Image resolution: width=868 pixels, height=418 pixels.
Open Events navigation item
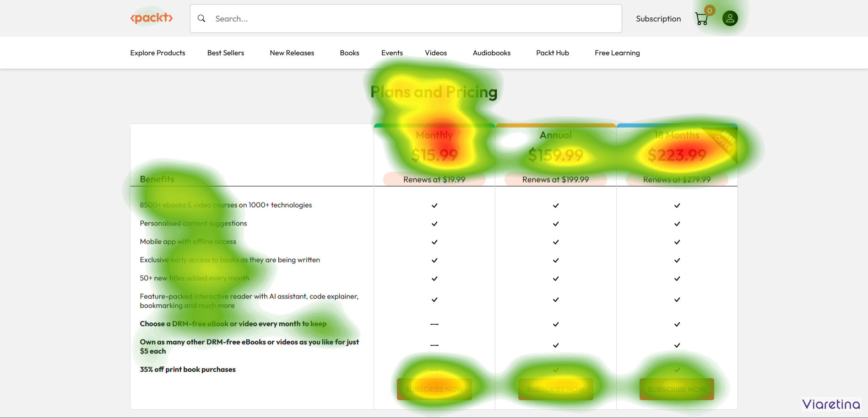click(392, 53)
